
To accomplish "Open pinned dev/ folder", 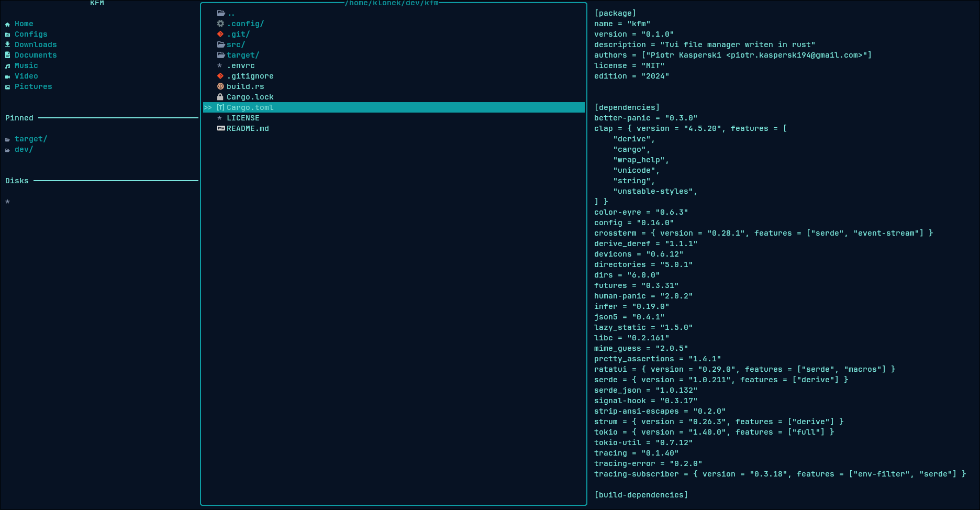I will tap(24, 149).
